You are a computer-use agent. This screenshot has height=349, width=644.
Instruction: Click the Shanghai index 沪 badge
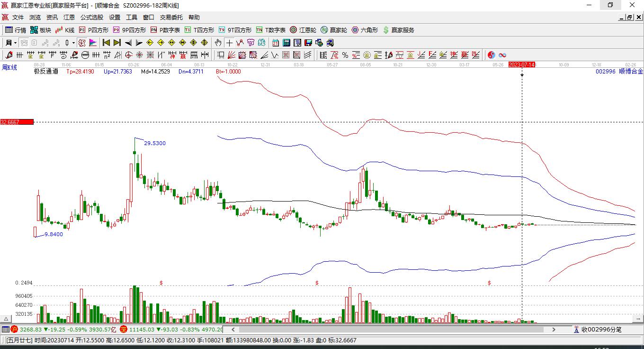[14, 329]
